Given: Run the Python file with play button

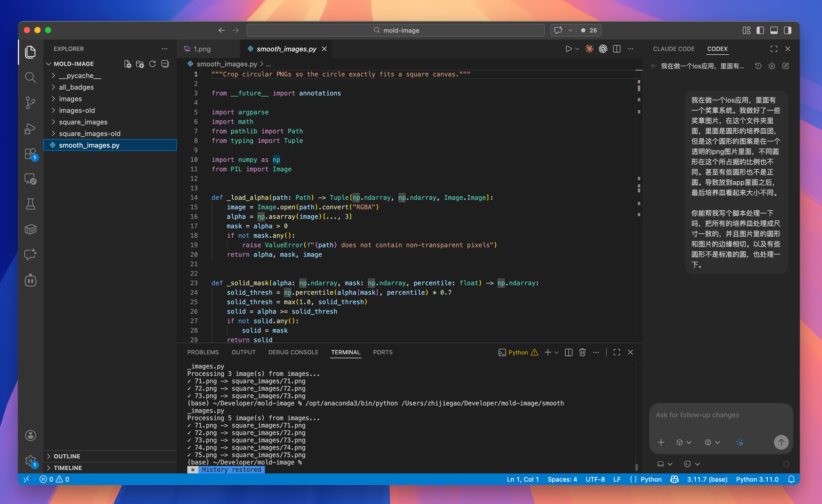Looking at the screenshot, I should coord(568,49).
